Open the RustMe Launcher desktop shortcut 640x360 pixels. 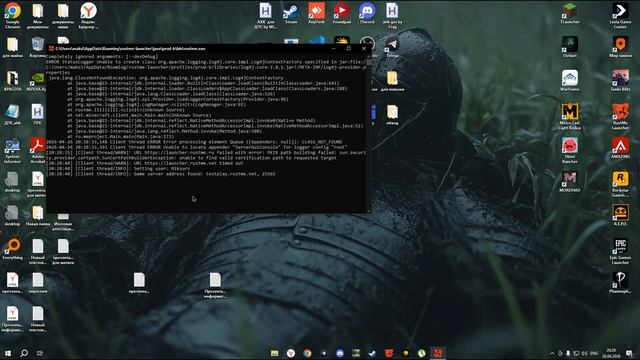(x=620, y=117)
